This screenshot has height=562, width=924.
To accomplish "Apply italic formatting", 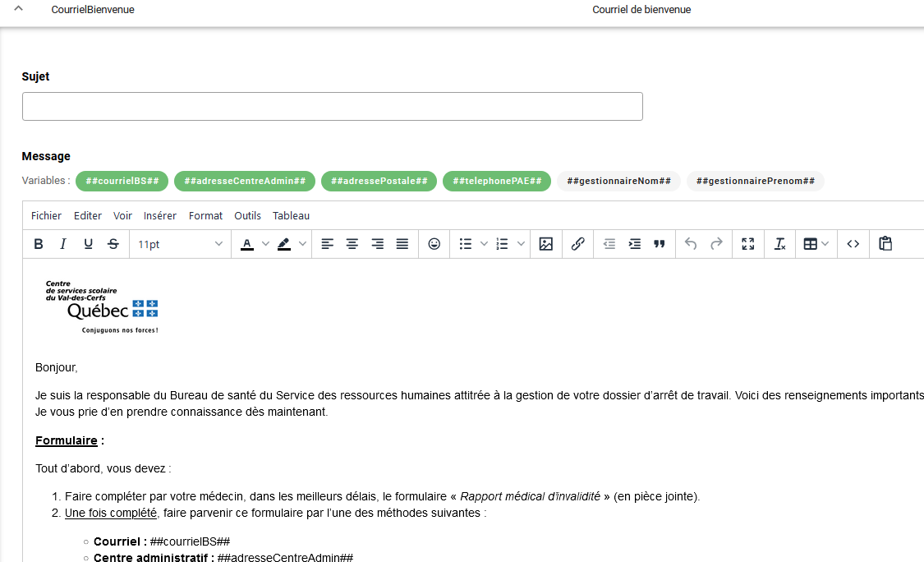I will [63, 244].
